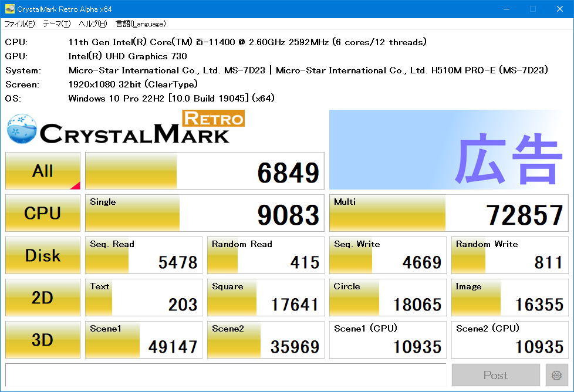Click the Scene1 (CPU) score cell
The height and width of the screenshot is (392, 574).
click(388, 340)
